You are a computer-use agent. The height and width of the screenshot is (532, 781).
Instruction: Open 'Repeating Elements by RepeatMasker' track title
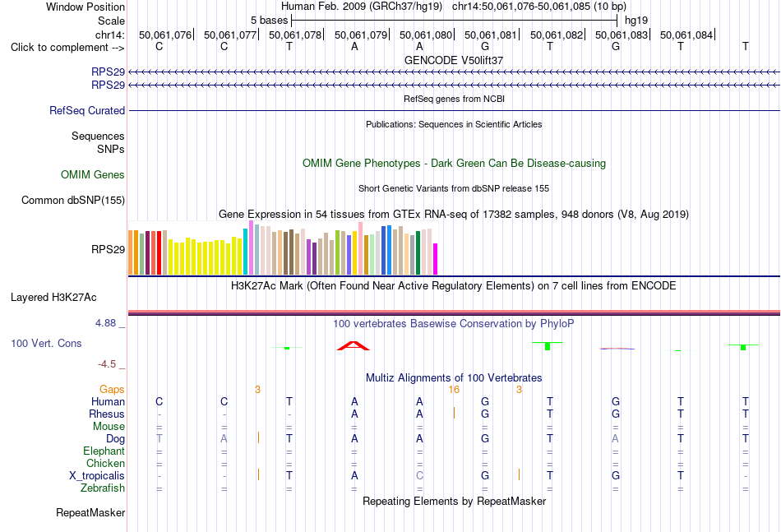[x=454, y=501]
